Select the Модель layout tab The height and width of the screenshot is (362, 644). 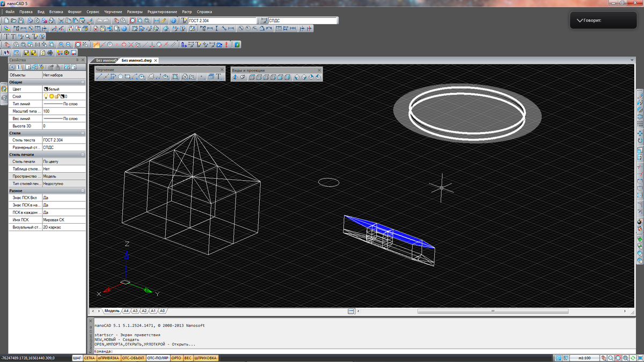(112, 311)
